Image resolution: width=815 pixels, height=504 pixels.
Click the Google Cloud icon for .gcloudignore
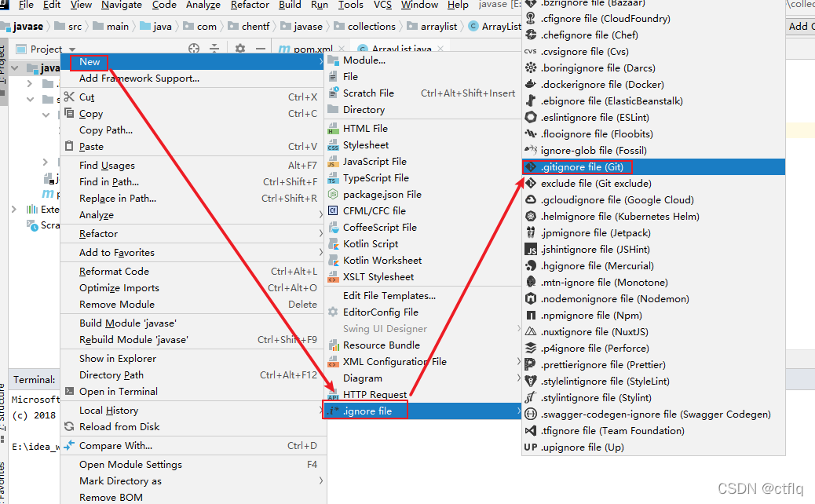click(x=530, y=200)
